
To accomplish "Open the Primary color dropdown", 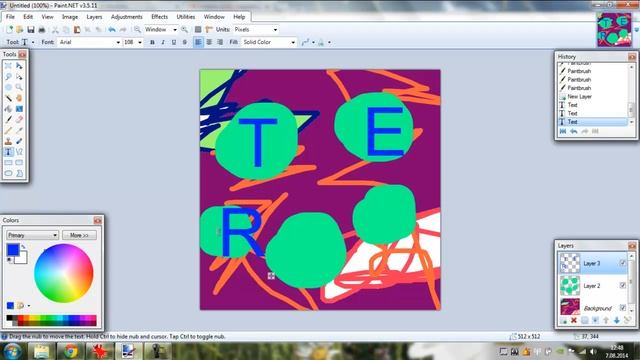I will pos(32,235).
